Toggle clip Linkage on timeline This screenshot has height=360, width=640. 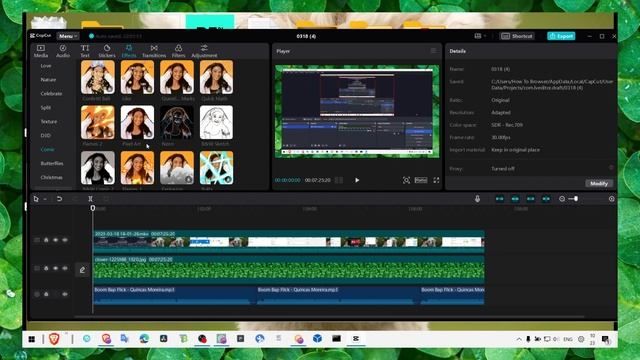531,199
